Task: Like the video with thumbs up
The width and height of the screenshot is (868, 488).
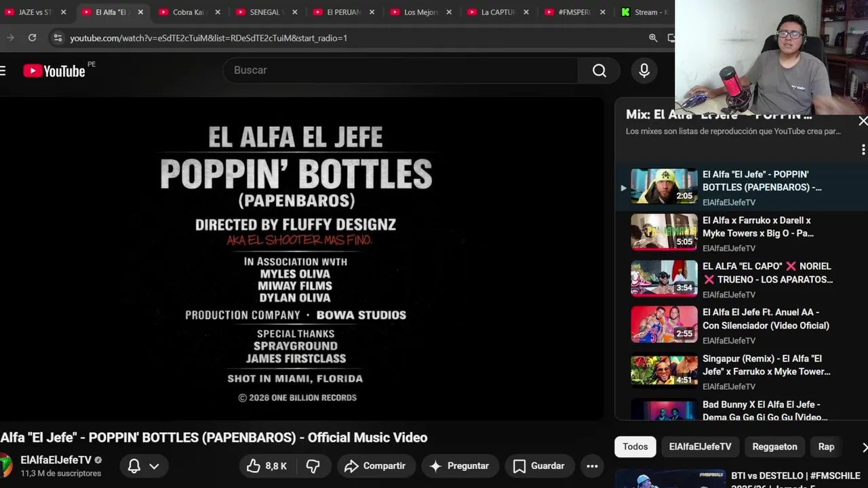Action: click(x=267, y=466)
